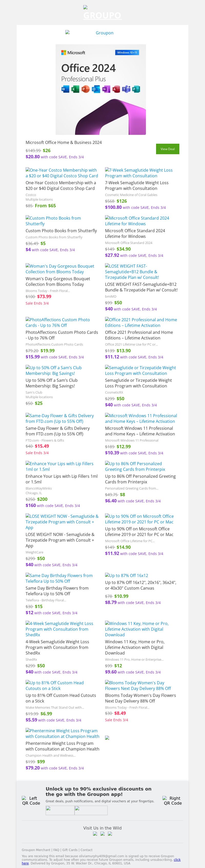The image size is (205, 868).
Task: Click the leftmost social icon under Visit Us
Action: 95,834
